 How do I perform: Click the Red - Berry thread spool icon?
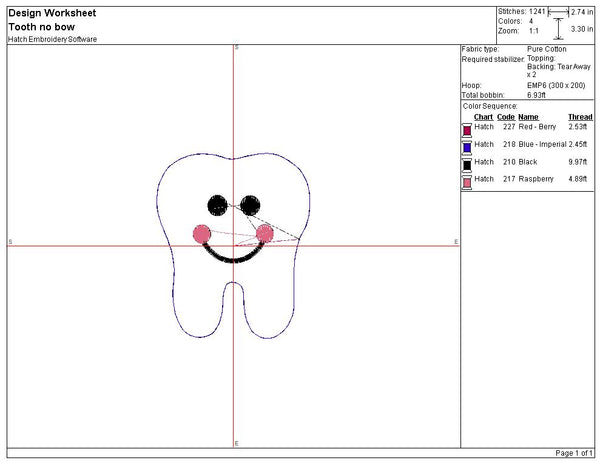(466, 129)
